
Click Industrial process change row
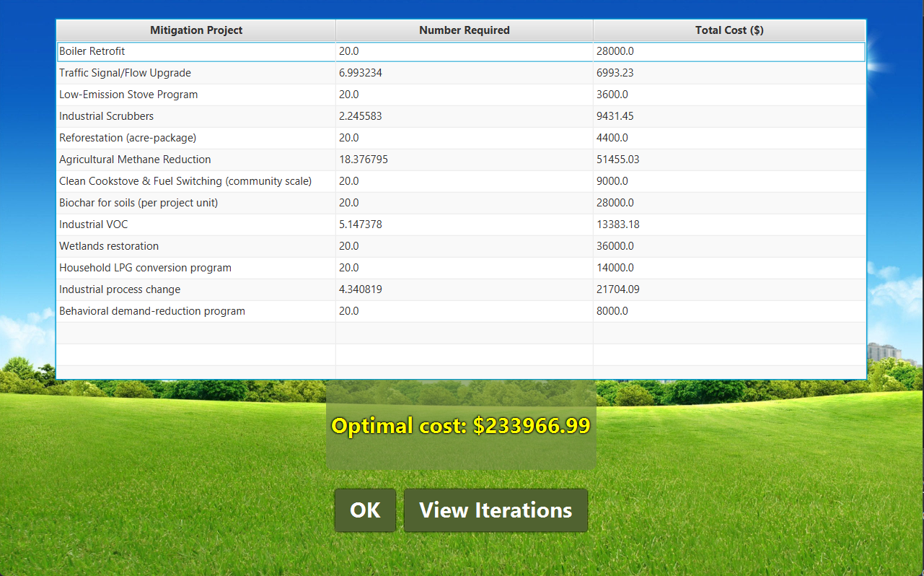[120, 289]
